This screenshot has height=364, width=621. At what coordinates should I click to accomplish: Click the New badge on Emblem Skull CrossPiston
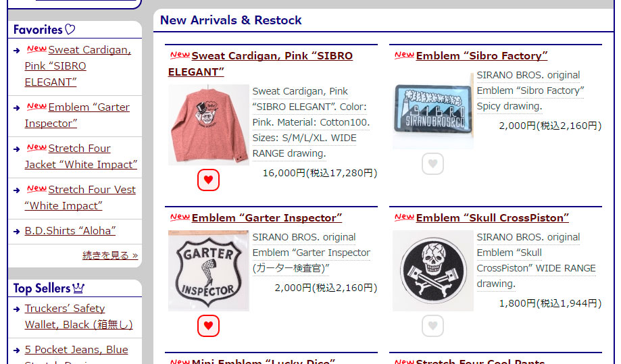tap(404, 217)
